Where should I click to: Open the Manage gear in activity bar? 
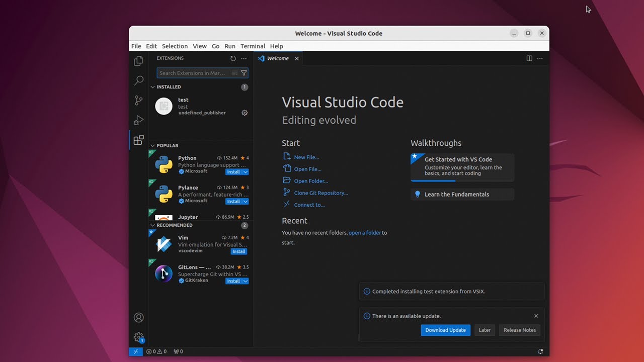(x=138, y=337)
